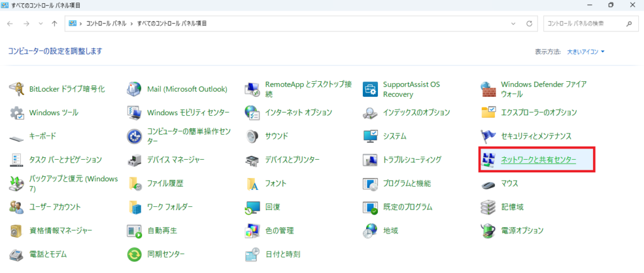Go forward with the Forward arrow
Viewport: 644px width, 273px height.
pos(26,23)
